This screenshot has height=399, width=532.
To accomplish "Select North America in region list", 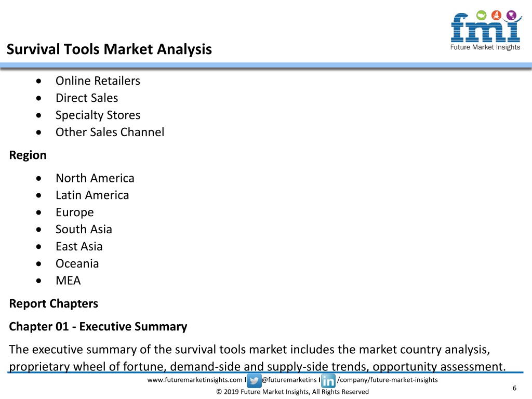I will (95, 178).
